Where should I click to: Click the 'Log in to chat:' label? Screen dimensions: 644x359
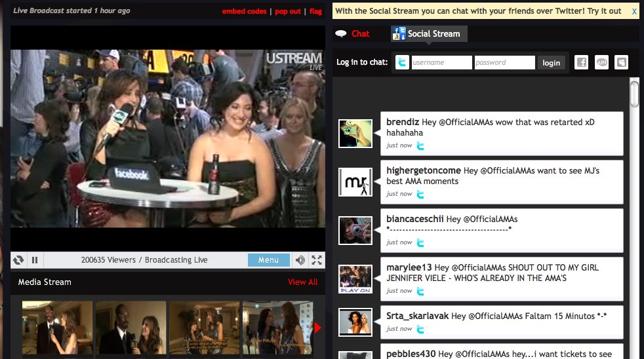pyautogui.click(x=362, y=62)
